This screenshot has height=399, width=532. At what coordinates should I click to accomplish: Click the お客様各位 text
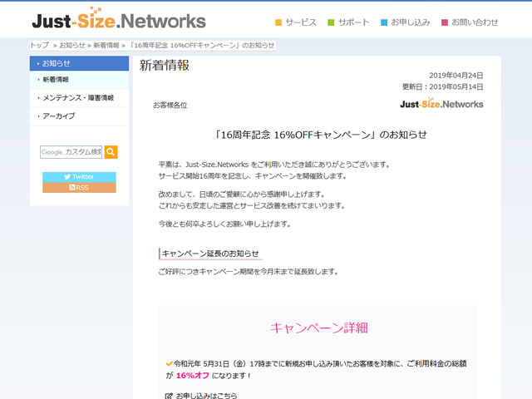click(170, 106)
